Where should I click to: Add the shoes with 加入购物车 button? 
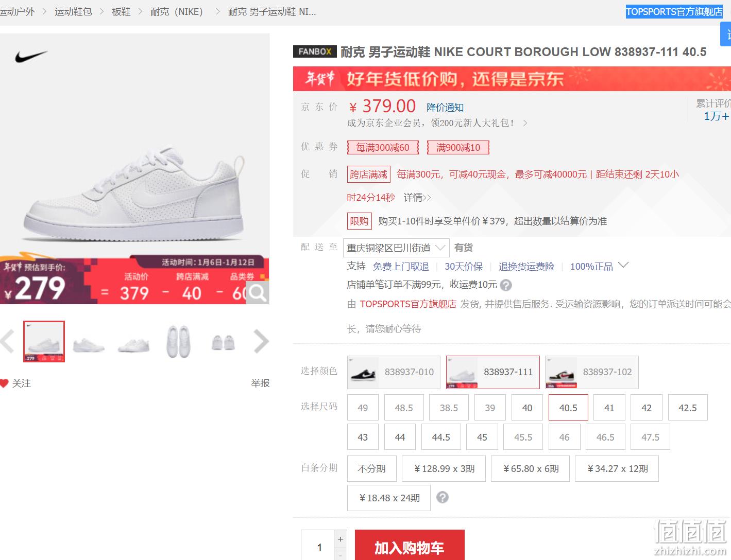click(x=410, y=546)
